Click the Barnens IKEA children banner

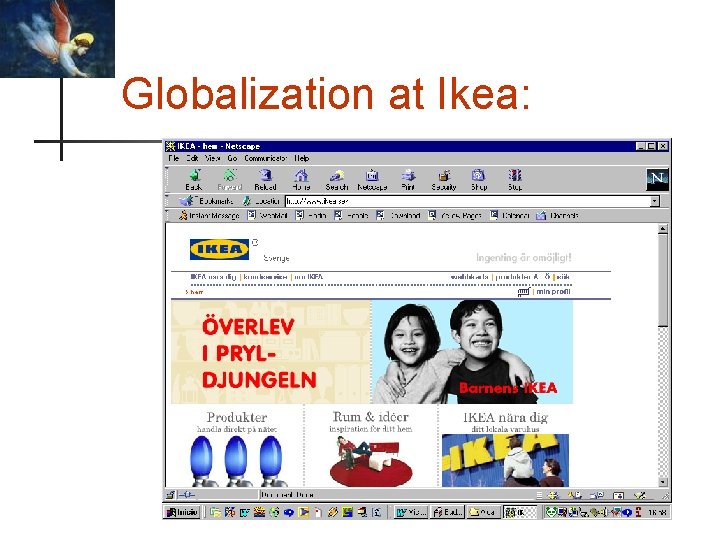472,352
